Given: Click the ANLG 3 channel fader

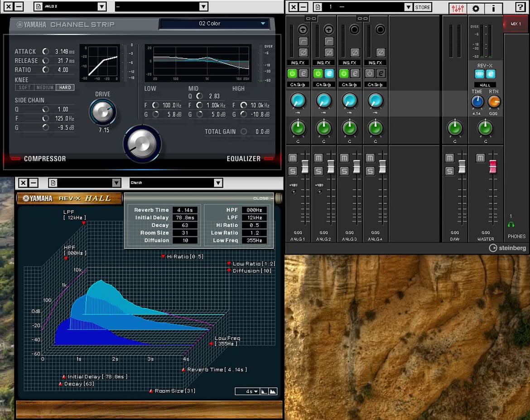Looking at the screenshot, I should tap(357, 167).
